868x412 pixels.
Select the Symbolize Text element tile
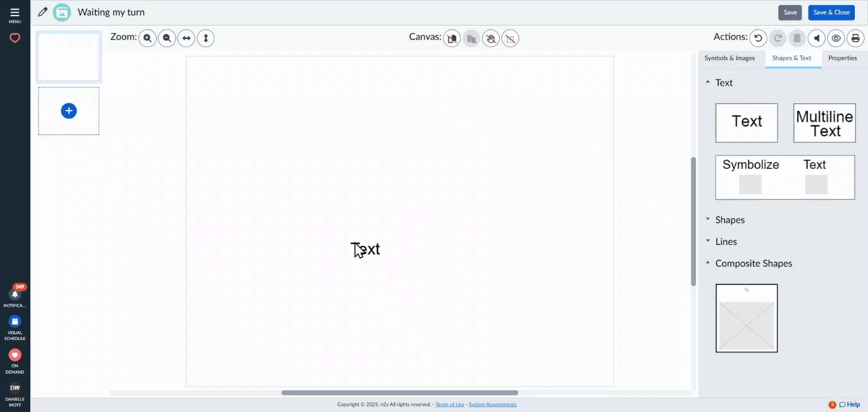click(785, 177)
